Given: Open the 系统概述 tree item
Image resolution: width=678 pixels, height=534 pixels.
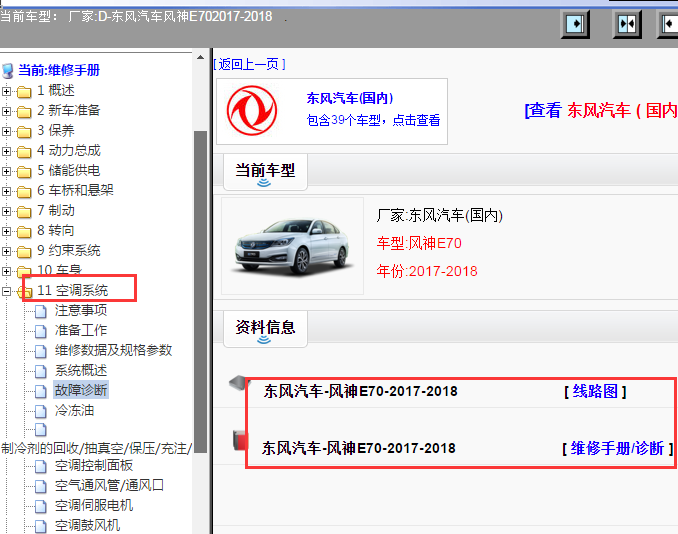Looking at the screenshot, I should pos(81,370).
